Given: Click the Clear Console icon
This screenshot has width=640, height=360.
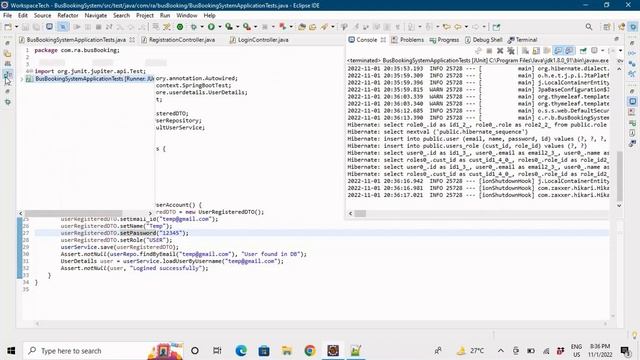Looking at the screenshot, I should [x=525, y=51].
